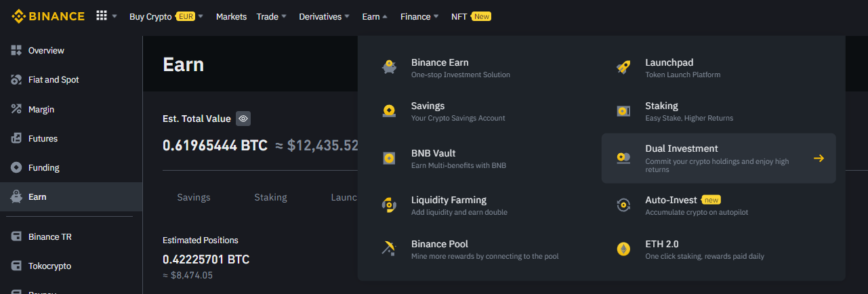Open the Markets link
Viewport: 868px width, 294px height.
tap(231, 16)
